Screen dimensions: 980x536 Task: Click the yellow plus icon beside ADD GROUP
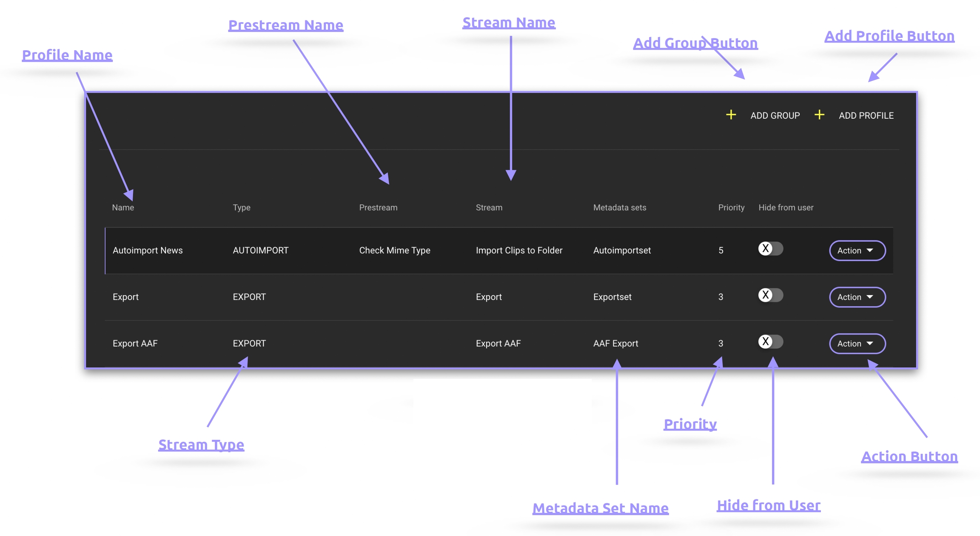[731, 115]
